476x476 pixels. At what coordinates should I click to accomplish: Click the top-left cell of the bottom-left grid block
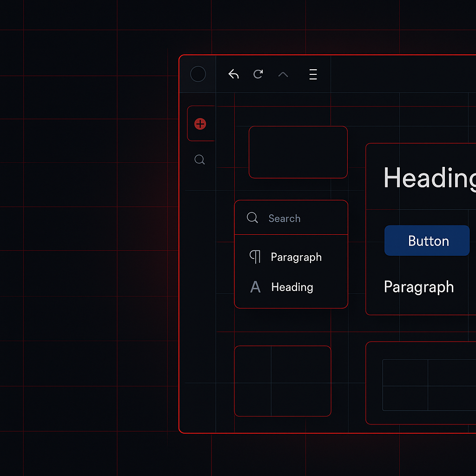click(253, 364)
